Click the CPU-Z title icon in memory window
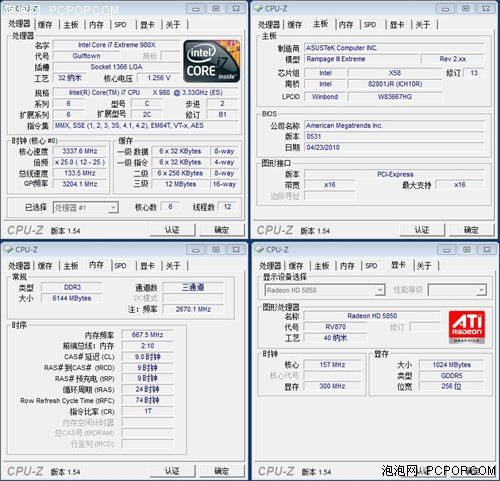 point(8,250)
